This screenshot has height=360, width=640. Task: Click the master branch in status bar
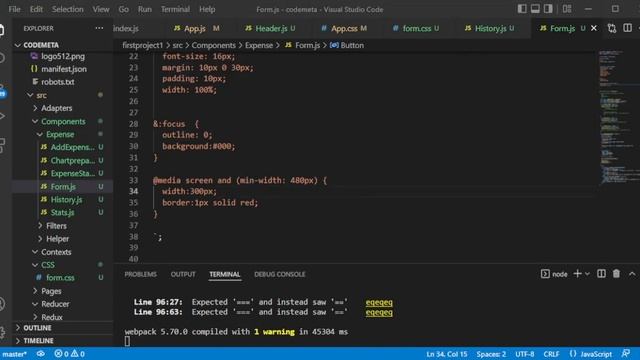[x=14, y=354]
